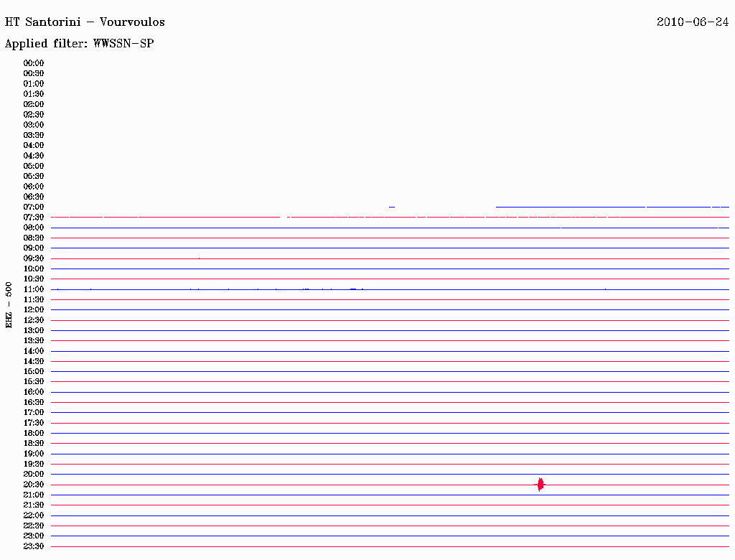Click the 04:00 time label
The width and height of the screenshot is (735, 560).
click(x=34, y=146)
